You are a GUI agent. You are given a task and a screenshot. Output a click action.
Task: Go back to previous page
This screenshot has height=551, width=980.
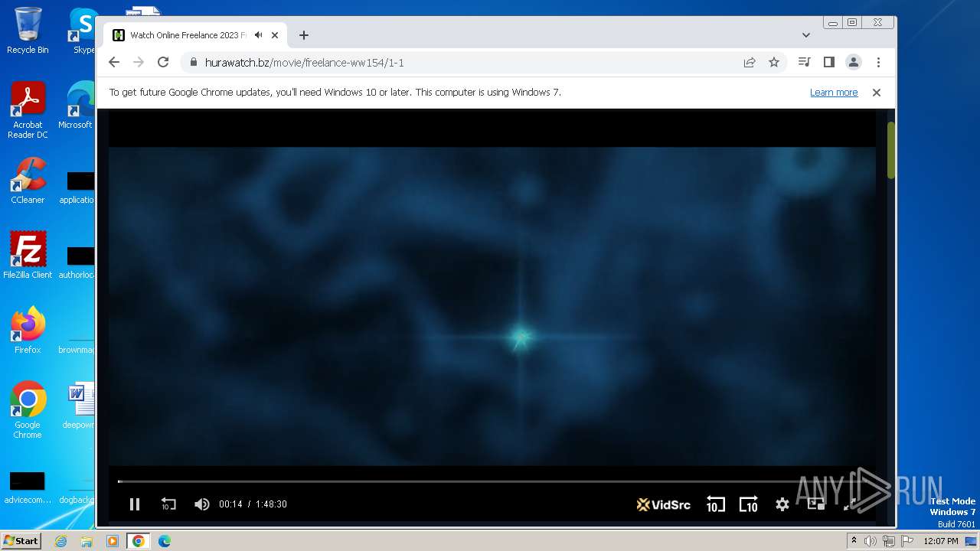[x=114, y=63]
